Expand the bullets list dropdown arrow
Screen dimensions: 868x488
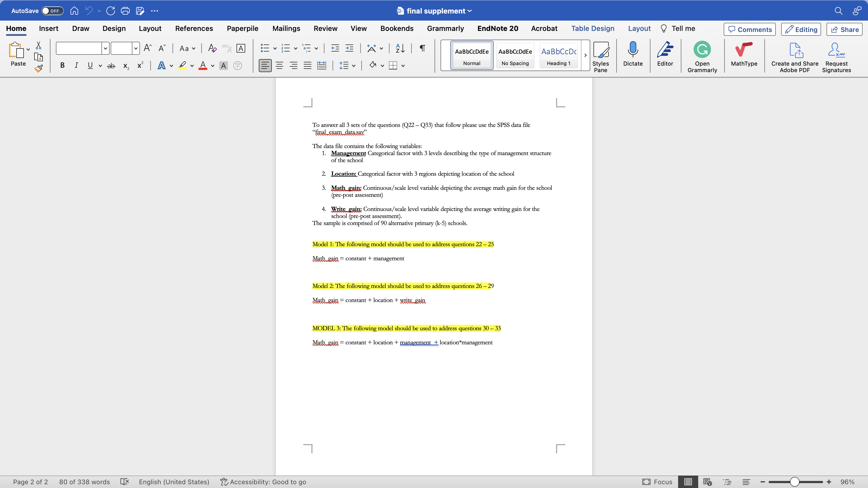pyautogui.click(x=275, y=49)
